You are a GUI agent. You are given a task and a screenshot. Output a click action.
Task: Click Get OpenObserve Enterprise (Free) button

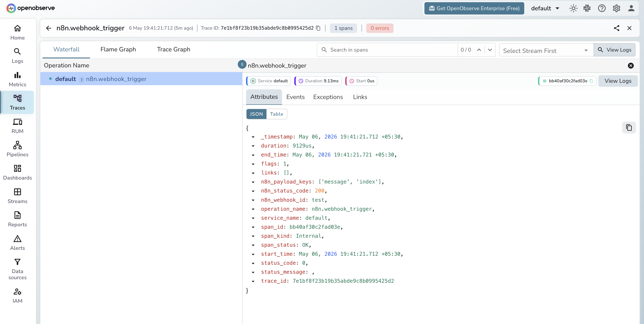coord(474,8)
